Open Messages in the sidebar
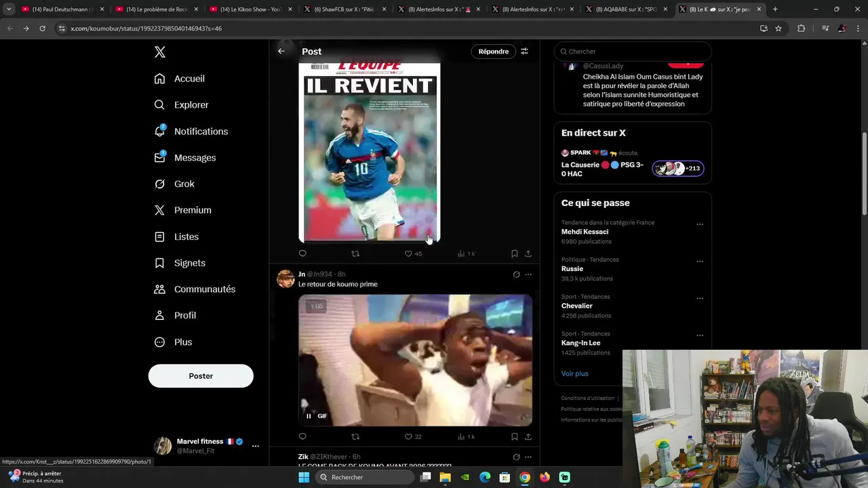The width and height of the screenshot is (868, 488). [185, 157]
